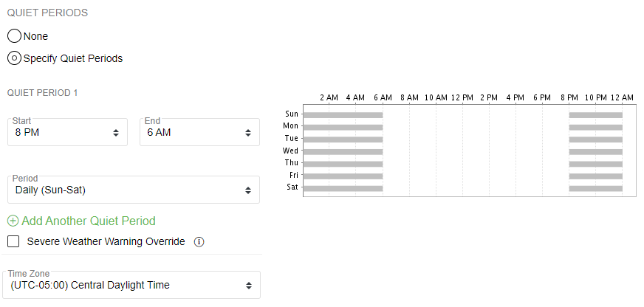Click the Time Zone arrows icon
644x307 pixels.
pyautogui.click(x=248, y=286)
